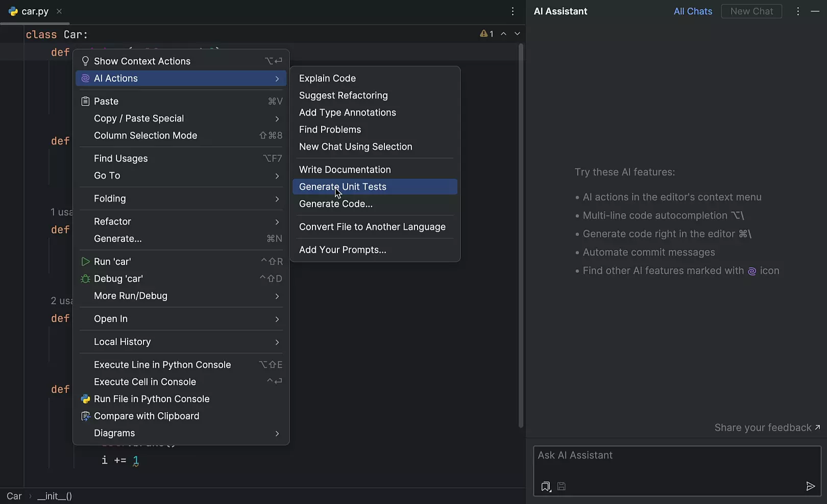Open All Chats in AI Assistant

[x=692, y=11]
